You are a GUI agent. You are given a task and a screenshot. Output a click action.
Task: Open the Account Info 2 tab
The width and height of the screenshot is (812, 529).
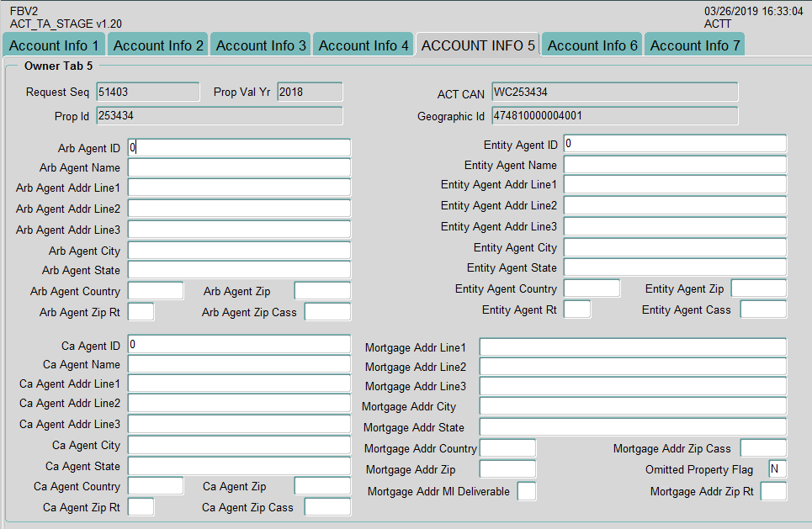(x=158, y=45)
